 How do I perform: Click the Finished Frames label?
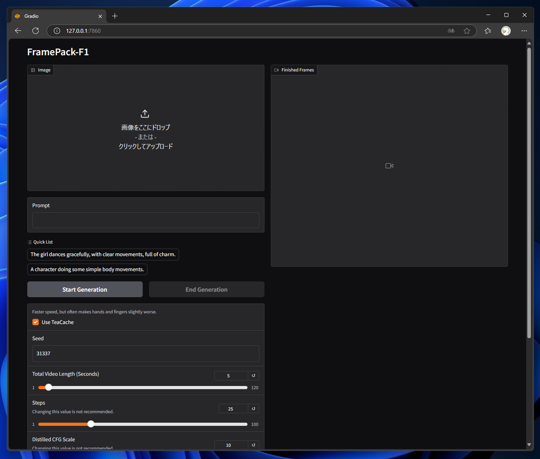(x=294, y=70)
